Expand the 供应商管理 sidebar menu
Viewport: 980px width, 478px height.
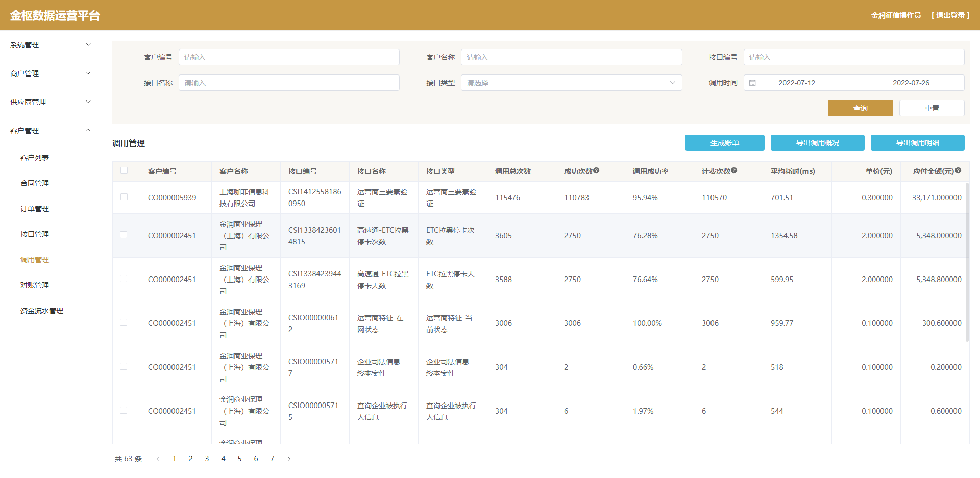pyautogui.click(x=51, y=102)
